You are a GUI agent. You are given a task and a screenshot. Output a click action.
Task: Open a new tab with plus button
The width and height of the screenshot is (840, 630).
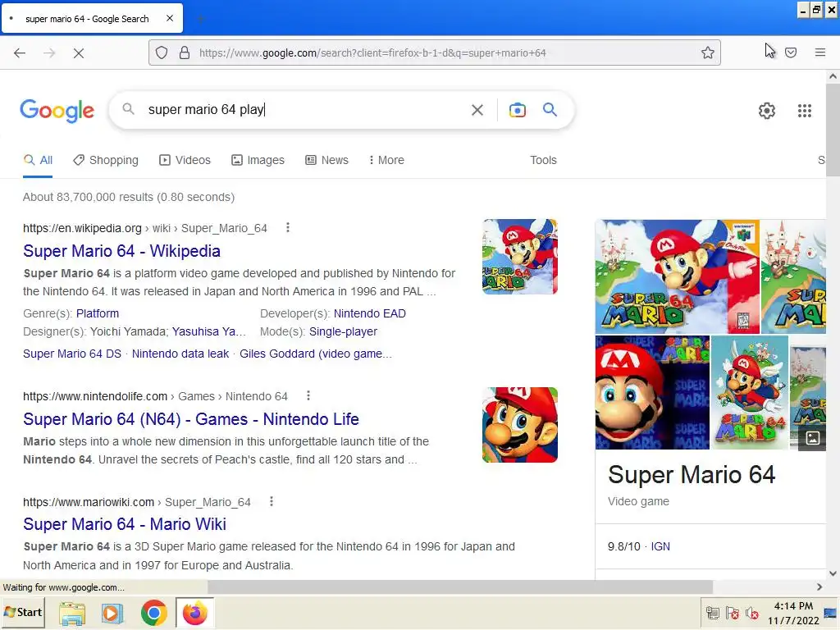tap(200, 20)
